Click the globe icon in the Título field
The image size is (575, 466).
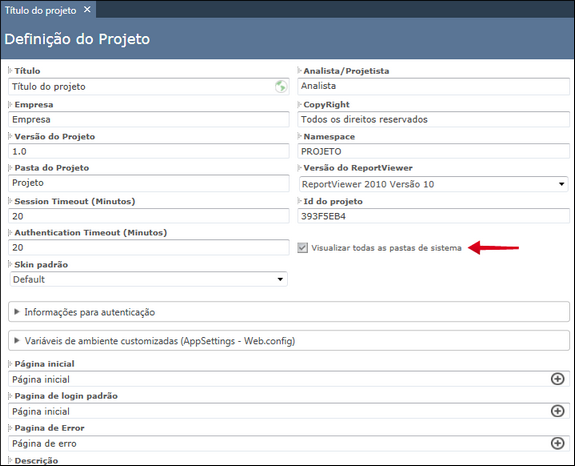281,87
